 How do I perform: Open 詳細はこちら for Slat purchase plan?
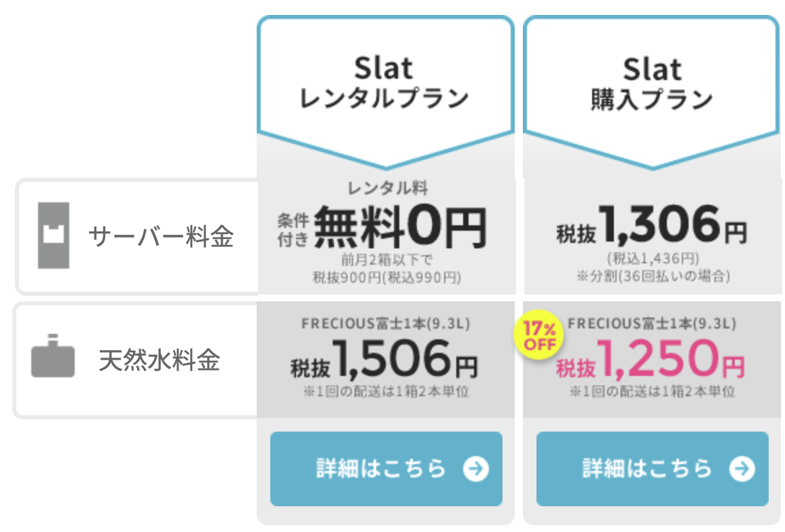coord(653,469)
